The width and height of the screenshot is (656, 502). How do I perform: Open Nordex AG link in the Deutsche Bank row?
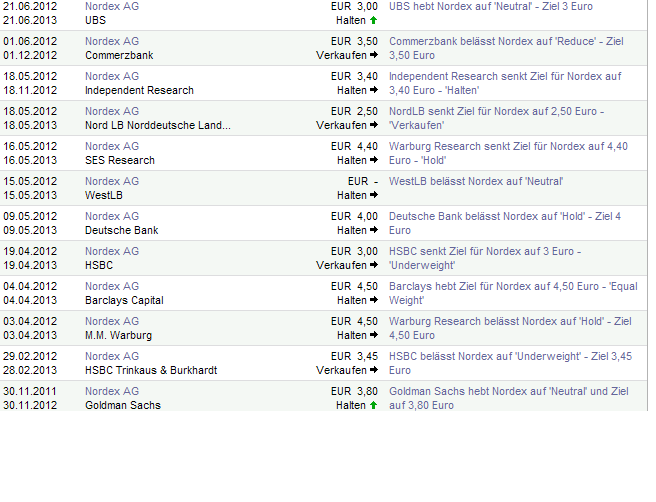coord(112,216)
